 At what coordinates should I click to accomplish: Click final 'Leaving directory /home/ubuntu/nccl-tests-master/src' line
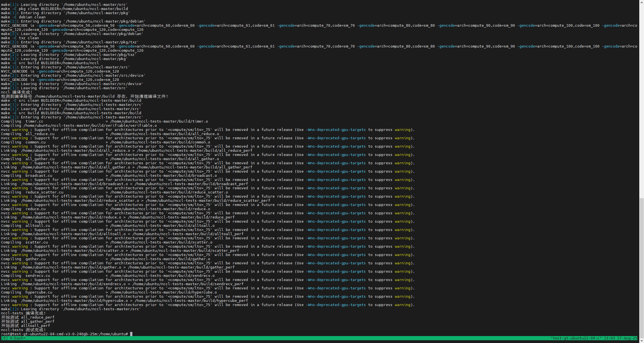[71, 309]
